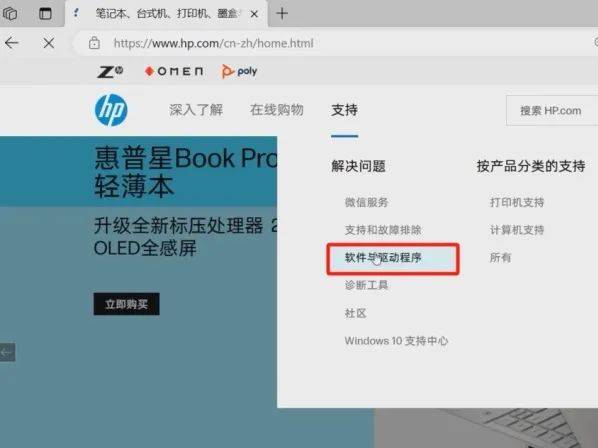Open Windows 10 支持中心 link

(396, 340)
